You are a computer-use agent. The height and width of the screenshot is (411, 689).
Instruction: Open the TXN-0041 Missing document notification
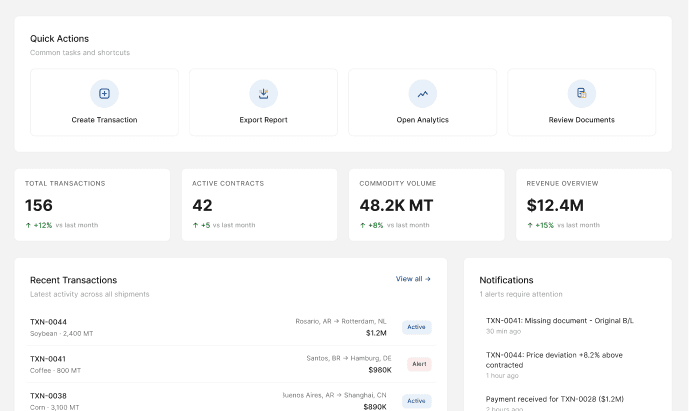[568, 325]
